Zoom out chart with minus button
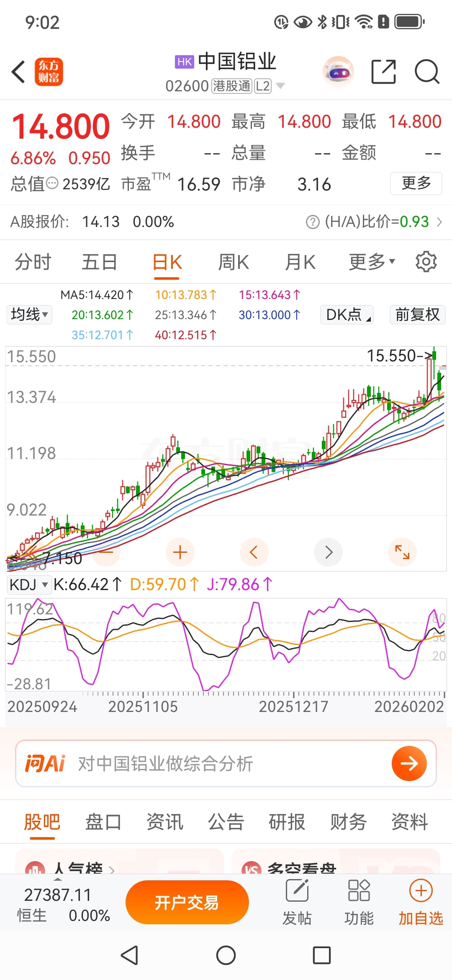Screen dimensions: 452x980 pyautogui.click(x=106, y=552)
